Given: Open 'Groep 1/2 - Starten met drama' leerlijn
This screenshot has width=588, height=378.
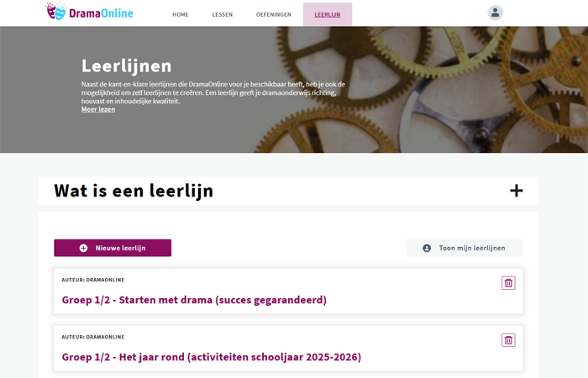Looking at the screenshot, I should pos(194,300).
